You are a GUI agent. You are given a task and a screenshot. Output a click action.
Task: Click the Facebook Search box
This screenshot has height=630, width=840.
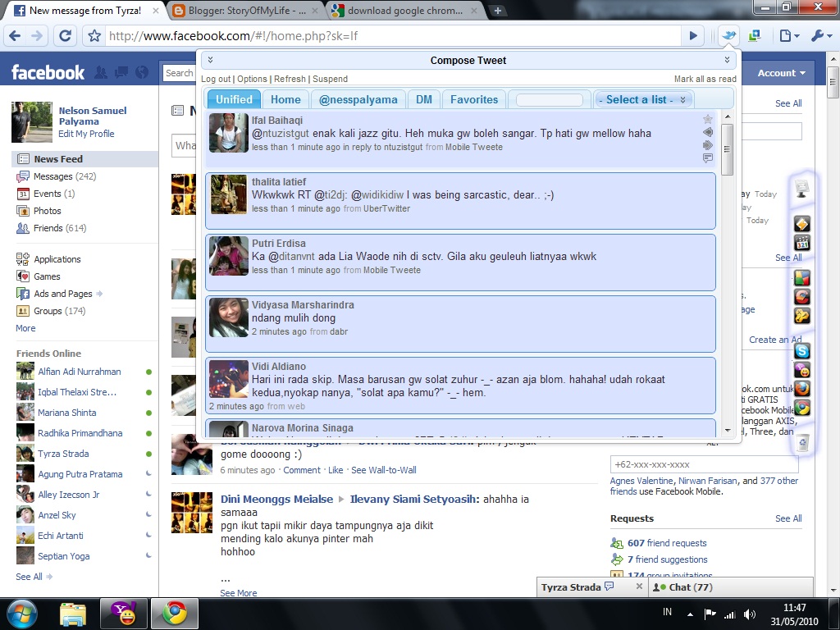[179, 73]
